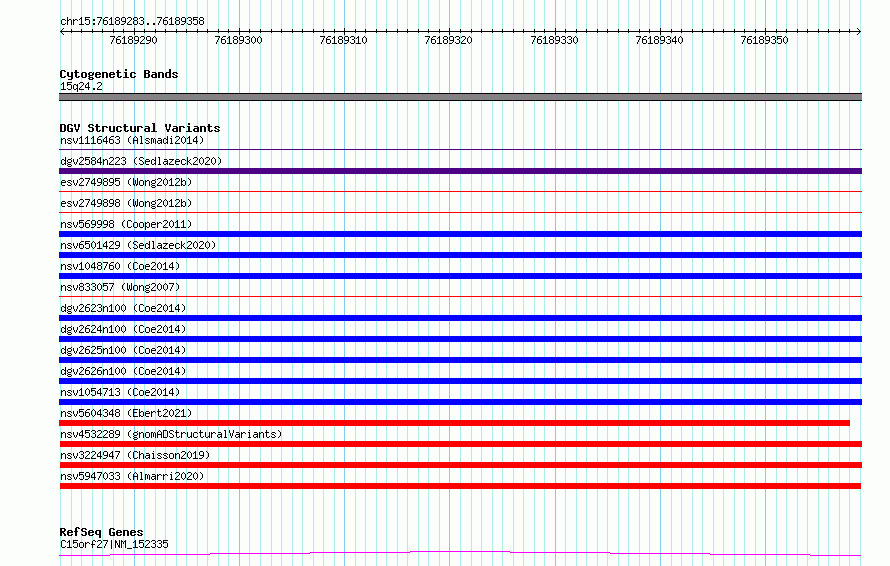Click the red bar under nsv4532289
The image size is (890, 566).
[x=460, y=444]
